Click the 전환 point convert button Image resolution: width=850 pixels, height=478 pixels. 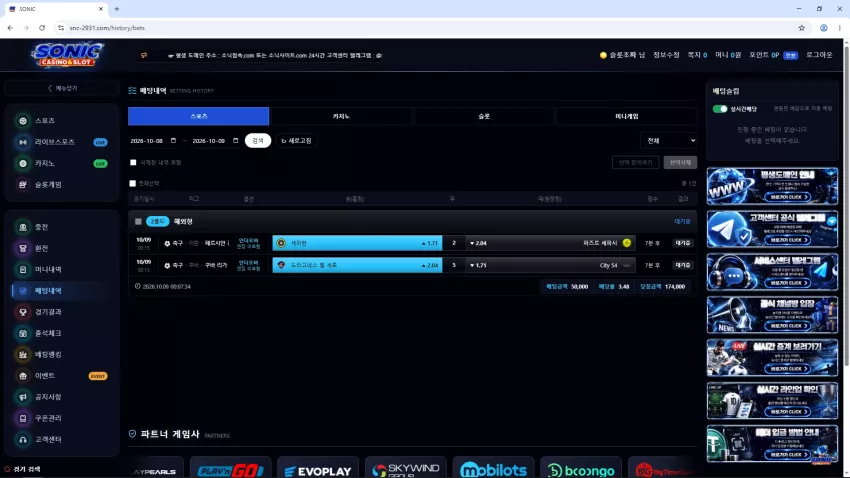point(790,55)
